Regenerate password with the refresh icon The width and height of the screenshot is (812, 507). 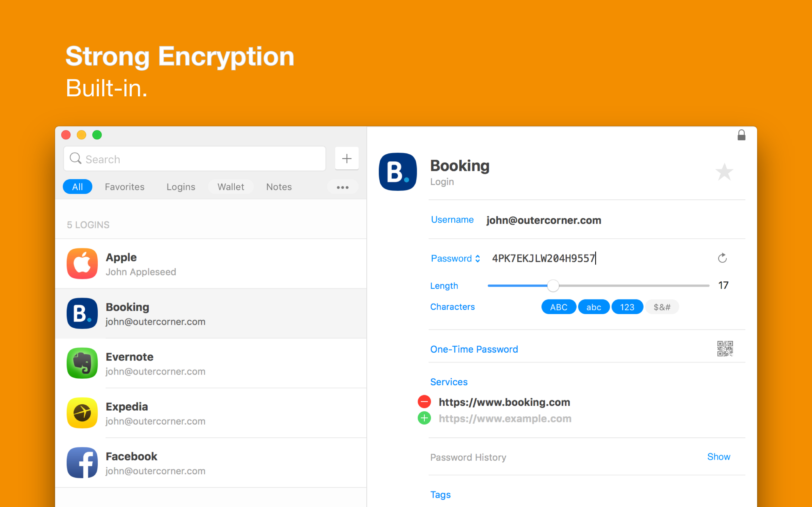pyautogui.click(x=722, y=258)
